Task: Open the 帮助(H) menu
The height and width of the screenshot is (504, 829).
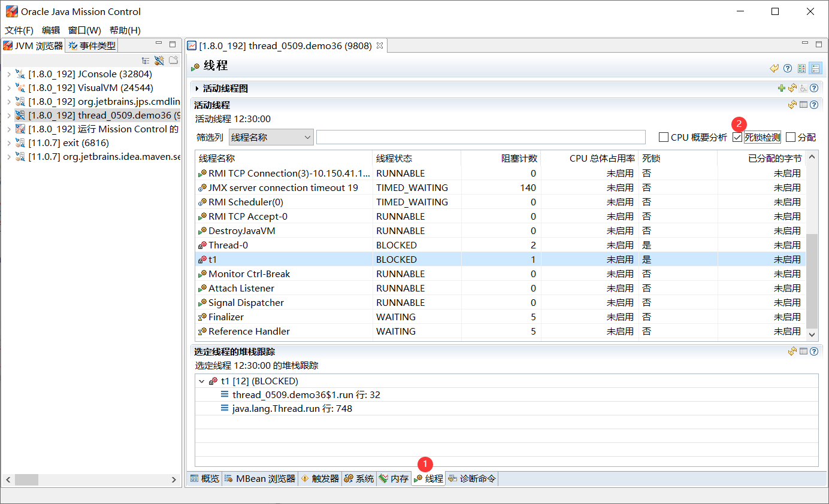Action: [125, 30]
